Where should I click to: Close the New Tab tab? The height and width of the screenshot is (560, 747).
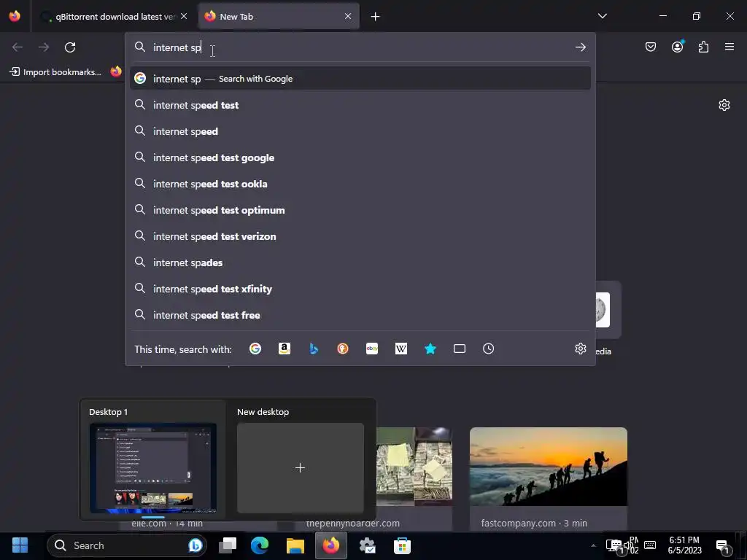pos(348,16)
